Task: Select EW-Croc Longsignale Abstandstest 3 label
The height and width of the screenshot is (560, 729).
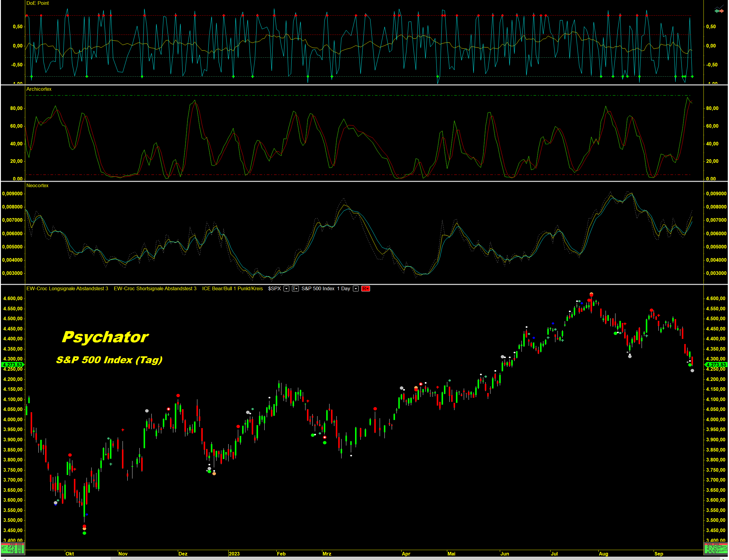Action: (67, 289)
